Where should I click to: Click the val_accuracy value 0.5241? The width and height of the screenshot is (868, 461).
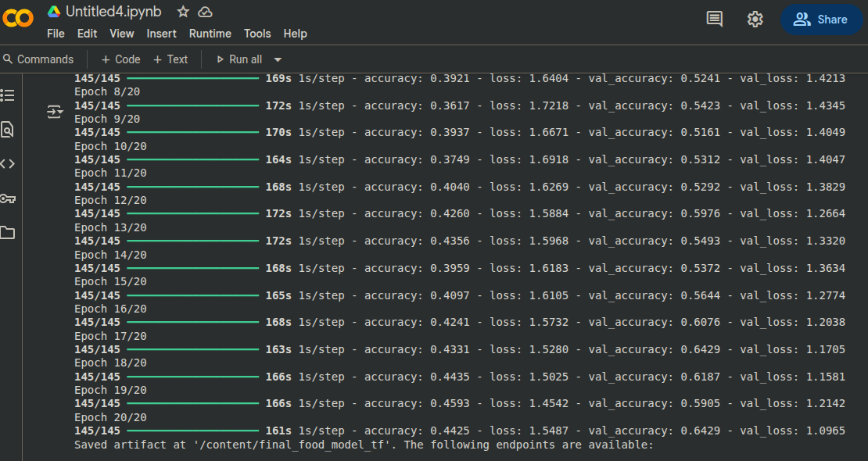701,78
